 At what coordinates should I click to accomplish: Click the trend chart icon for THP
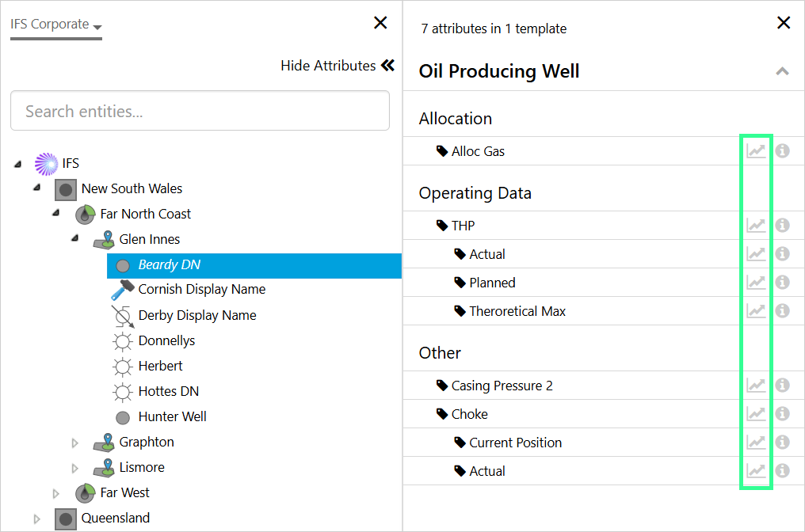click(756, 226)
